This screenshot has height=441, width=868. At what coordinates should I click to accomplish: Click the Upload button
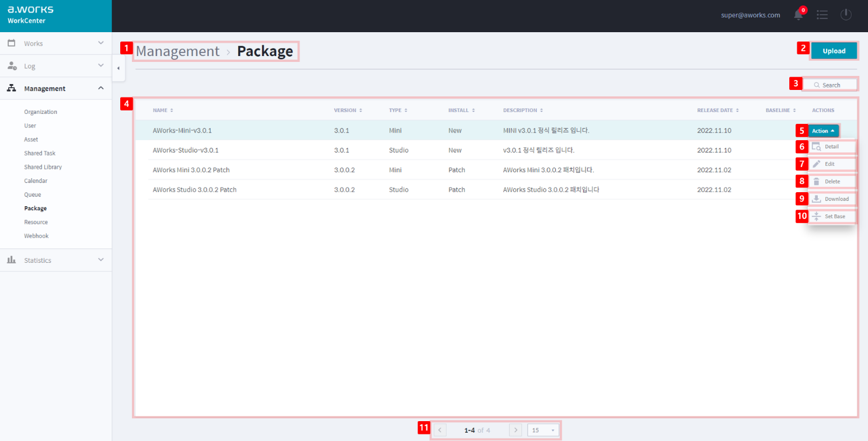[x=834, y=51]
